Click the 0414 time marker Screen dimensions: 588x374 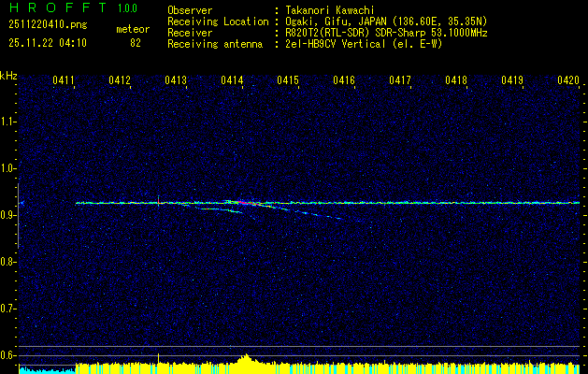(232, 80)
